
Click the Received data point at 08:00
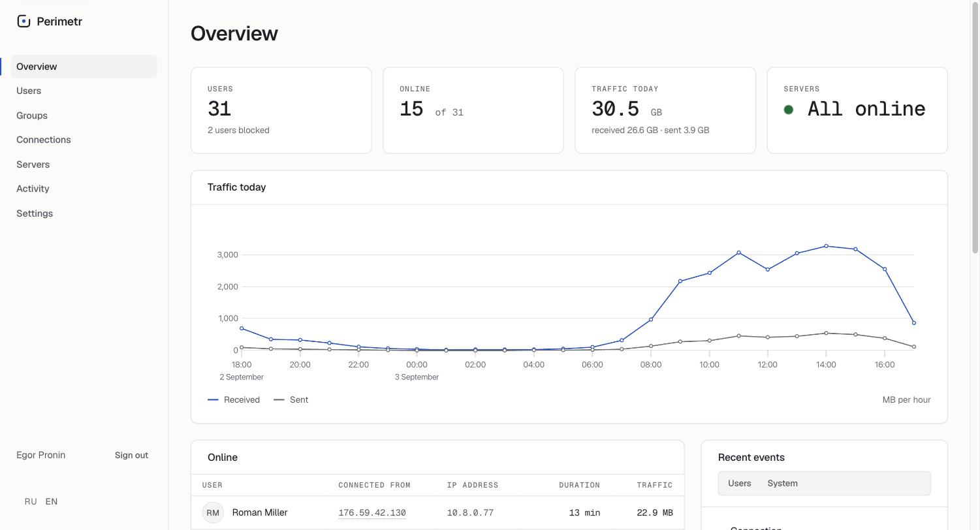[x=651, y=320]
